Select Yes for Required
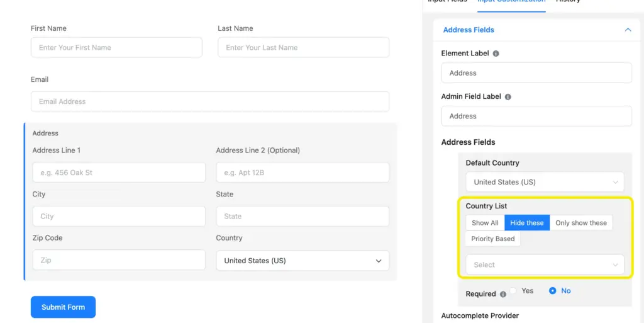The image size is (644, 323). (513, 291)
